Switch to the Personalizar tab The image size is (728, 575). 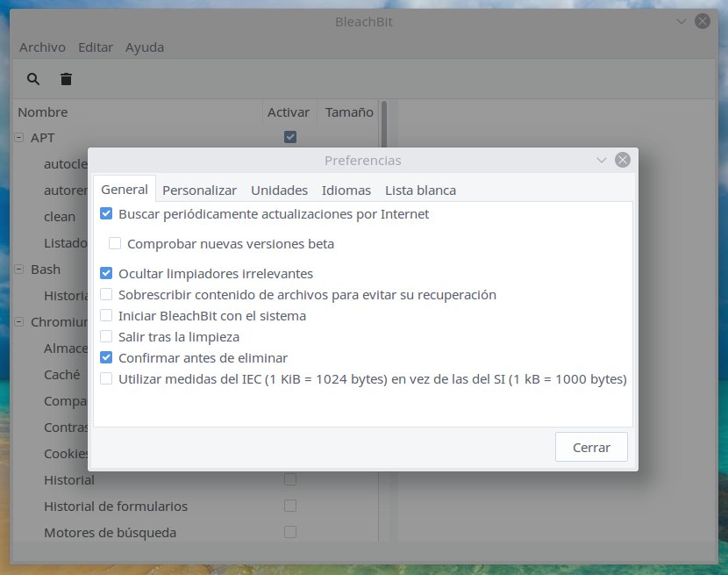pos(199,190)
